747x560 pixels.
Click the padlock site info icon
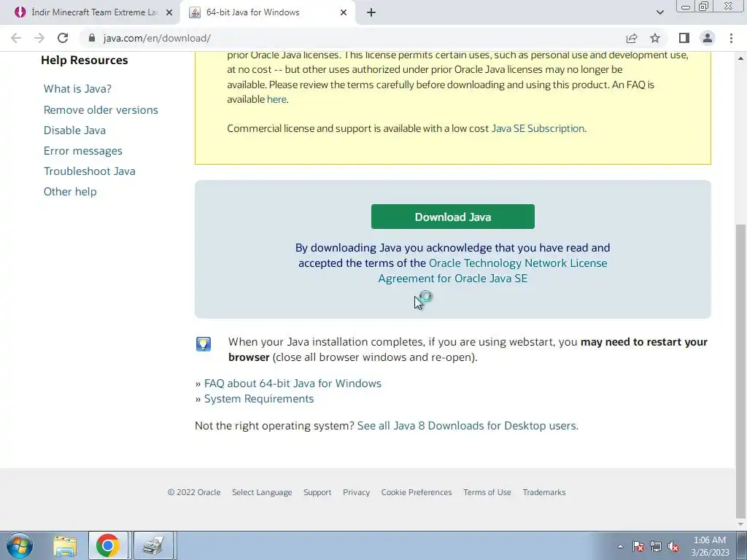point(92,38)
